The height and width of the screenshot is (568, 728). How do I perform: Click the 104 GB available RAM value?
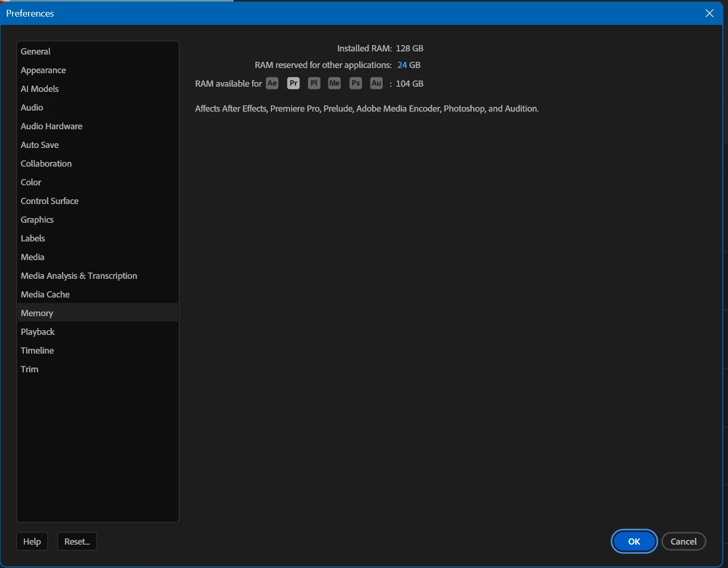[409, 84]
